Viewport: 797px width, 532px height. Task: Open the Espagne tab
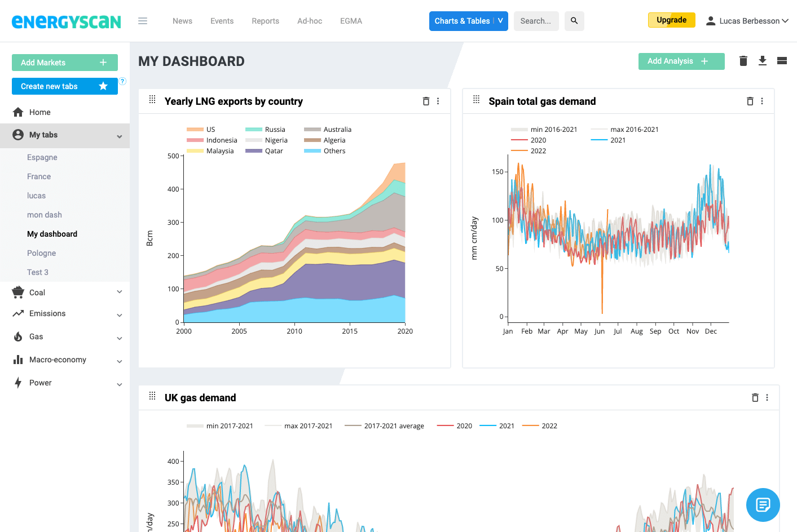point(42,157)
